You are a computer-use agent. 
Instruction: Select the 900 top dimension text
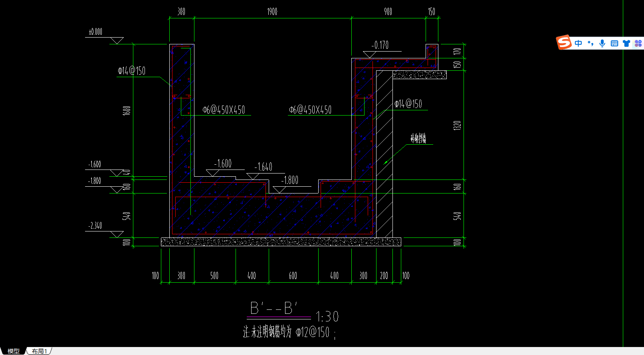[x=388, y=12]
